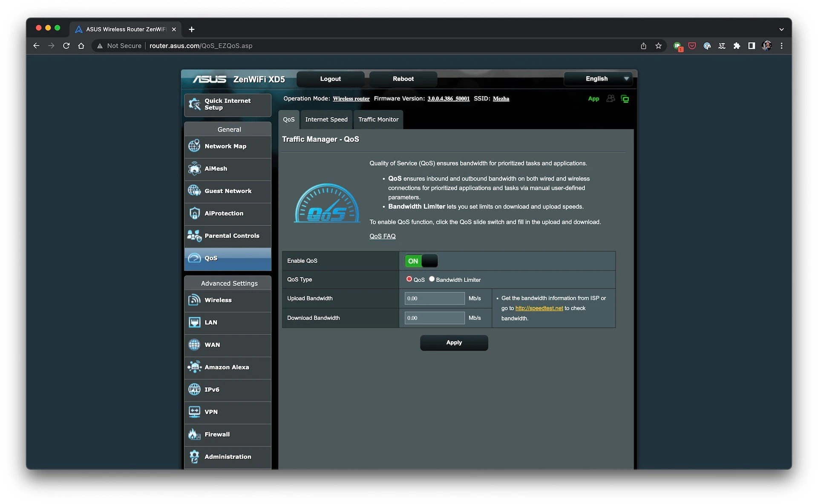Click the browser address bar URL
818x504 pixels.
click(x=201, y=46)
